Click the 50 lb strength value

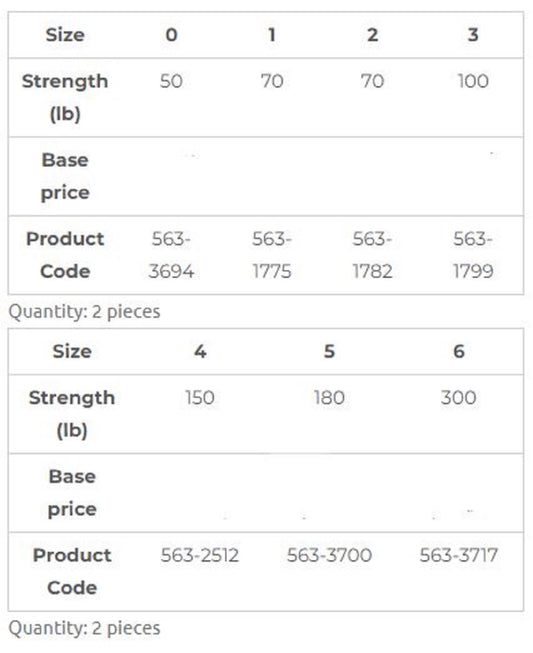pos(171,81)
